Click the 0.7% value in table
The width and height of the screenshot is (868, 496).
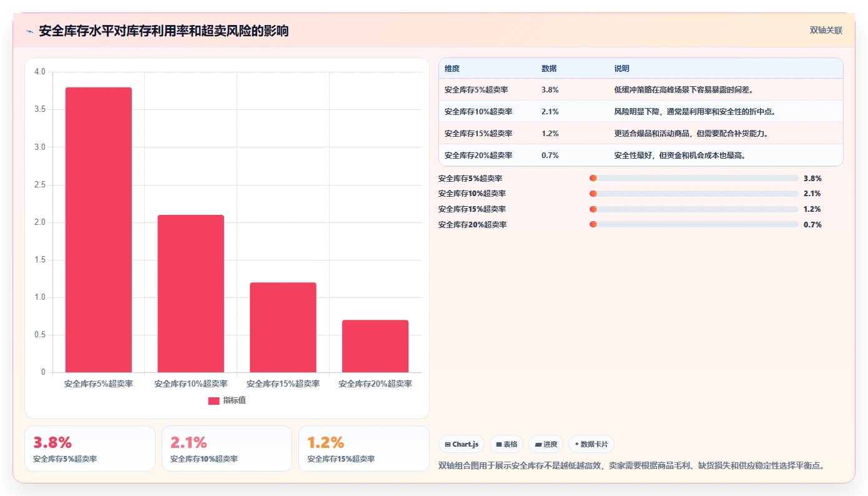(550, 156)
